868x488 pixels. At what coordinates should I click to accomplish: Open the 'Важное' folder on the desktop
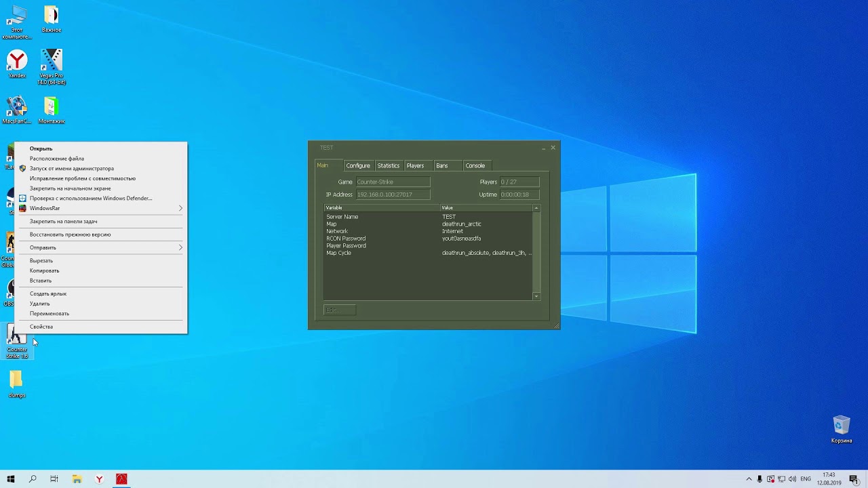point(52,19)
